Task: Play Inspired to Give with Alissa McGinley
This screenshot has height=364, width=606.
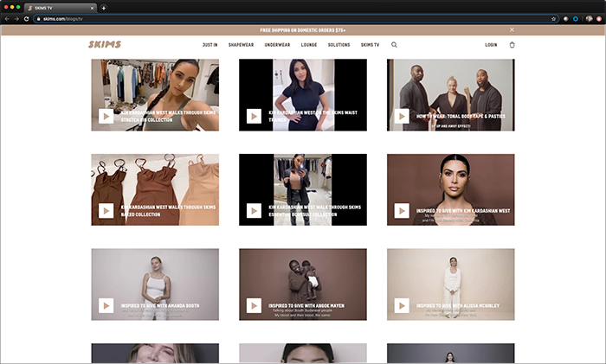Action: point(402,306)
